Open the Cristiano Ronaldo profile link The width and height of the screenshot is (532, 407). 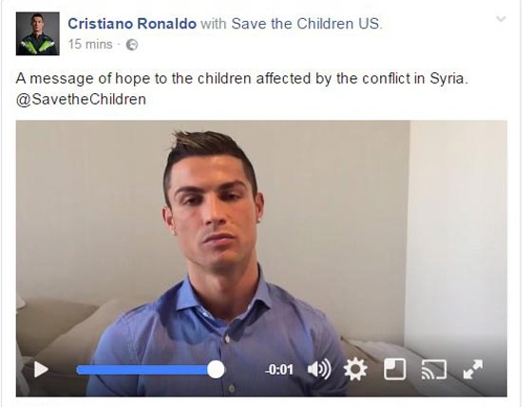point(132,24)
